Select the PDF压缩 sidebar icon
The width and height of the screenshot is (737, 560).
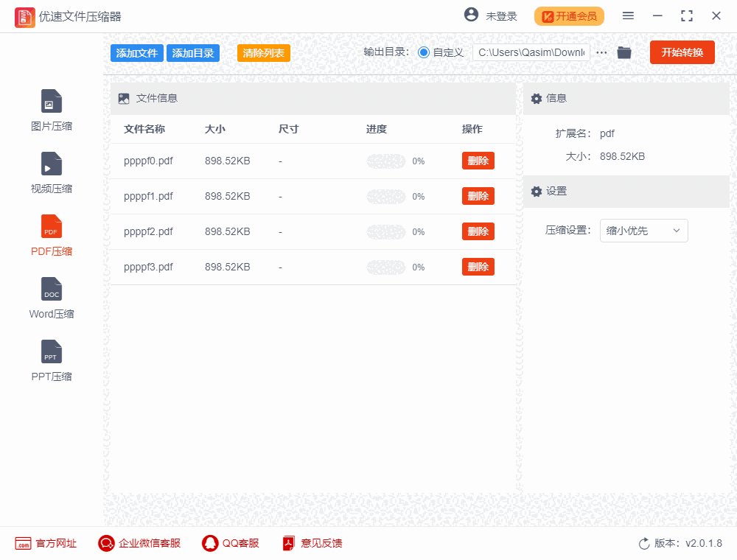(51, 234)
